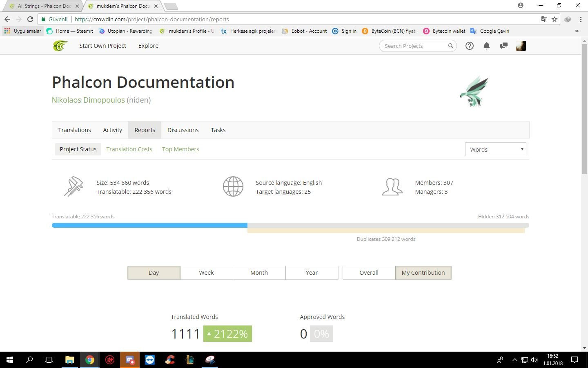Click the search magnifier icon
This screenshot has height=368, width=588.
[x=450, y=46]
